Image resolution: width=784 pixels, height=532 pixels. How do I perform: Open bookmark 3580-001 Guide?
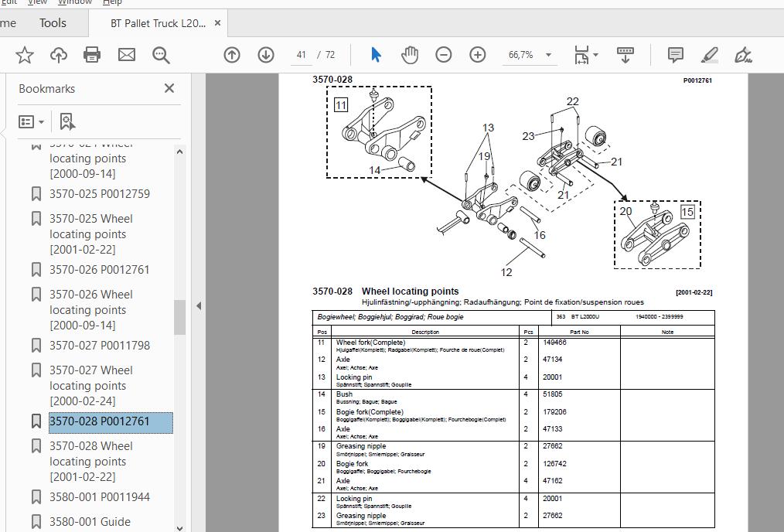tap(90, 521)
